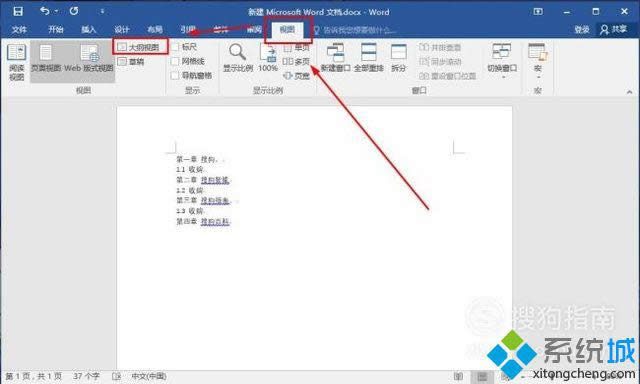Click the line '1.2 收纳'
This screenshot has height=384, width=640.
coord(190,190)
